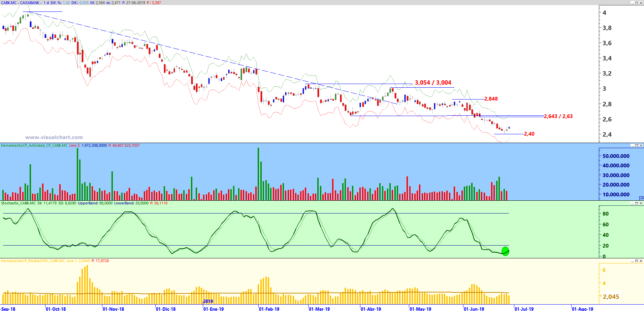Minimize the CABK.MC price chart panel

point(632,3)
